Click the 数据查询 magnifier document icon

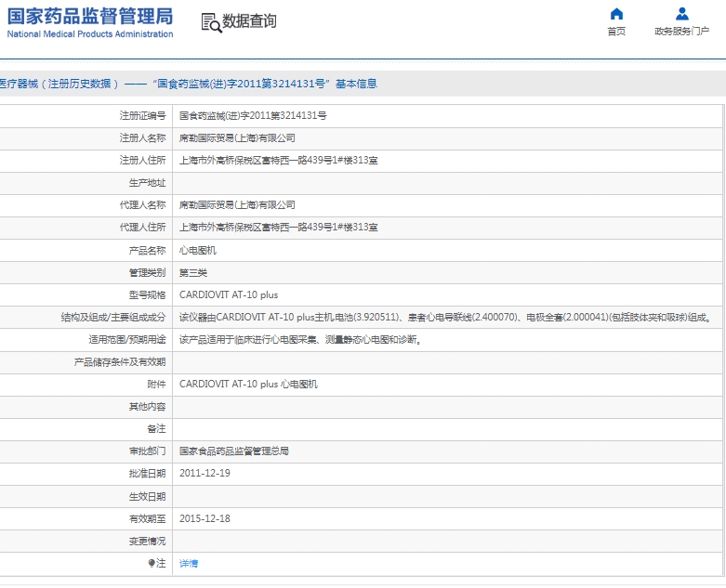coord(211,22)
